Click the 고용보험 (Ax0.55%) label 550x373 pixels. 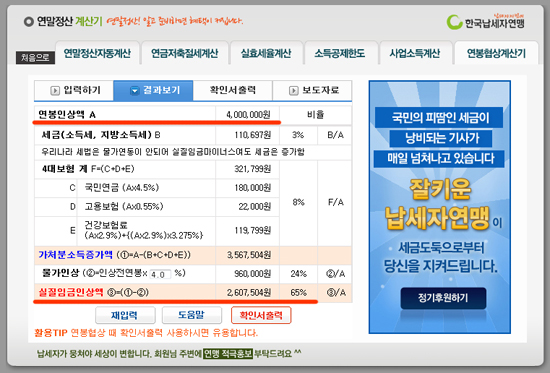pos(124,206)
